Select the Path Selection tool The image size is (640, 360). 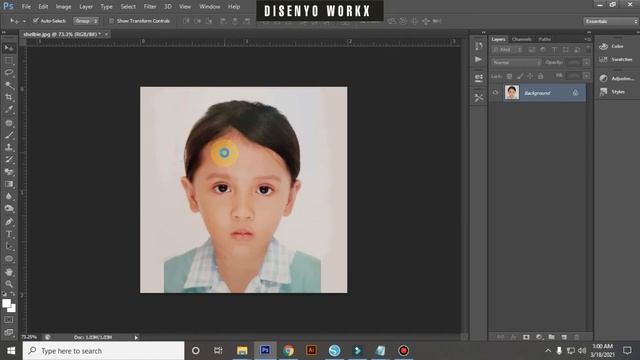pyautogui.click(x=9, y=247)
